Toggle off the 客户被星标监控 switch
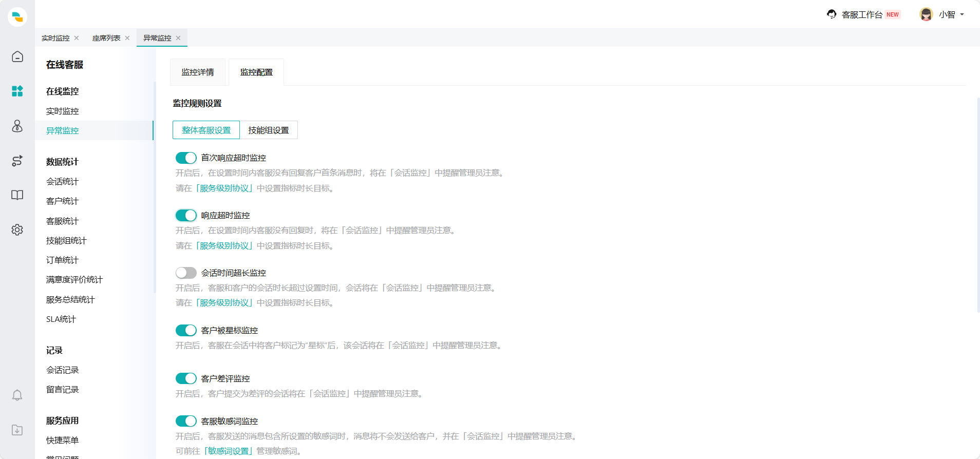This screenshot has height=459, width=980. coord(186,330)
